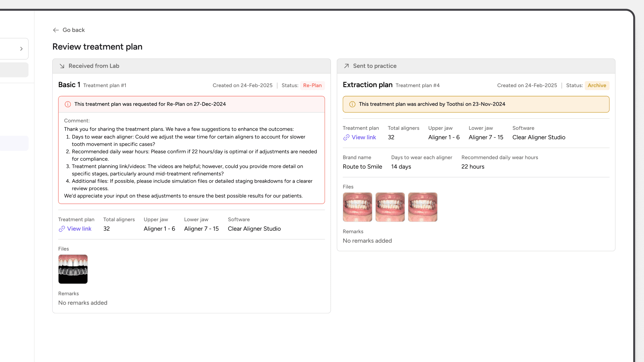This screenshot has width=644, height=362.
Task: Open the third teeth photo thumbnail
Action: (423, 207)
